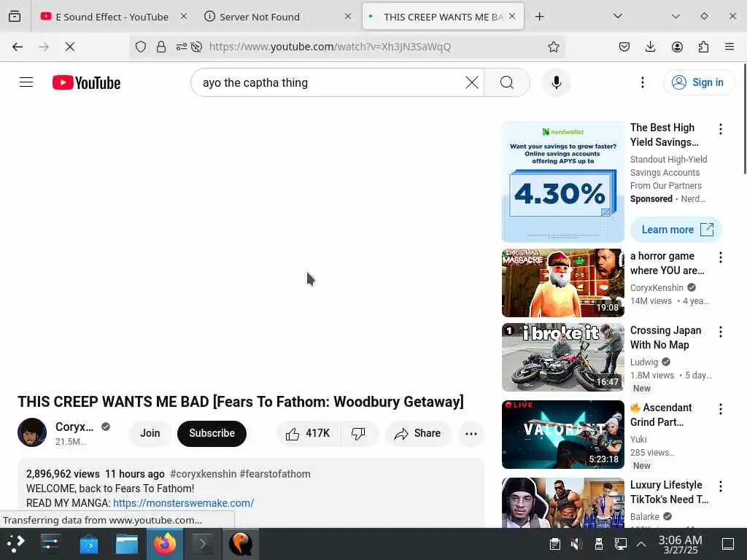
Task: List all tabs dropdown arrow
Action: [618, 17]
